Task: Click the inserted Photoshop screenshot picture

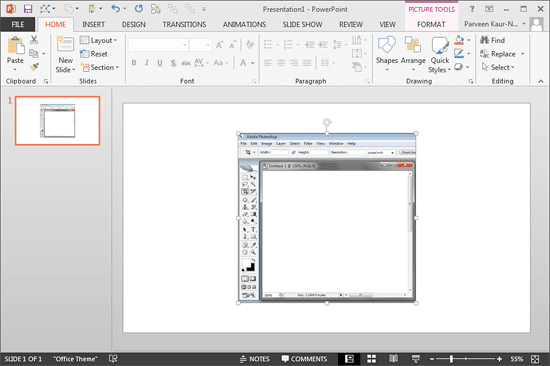Action: point(327,218)
